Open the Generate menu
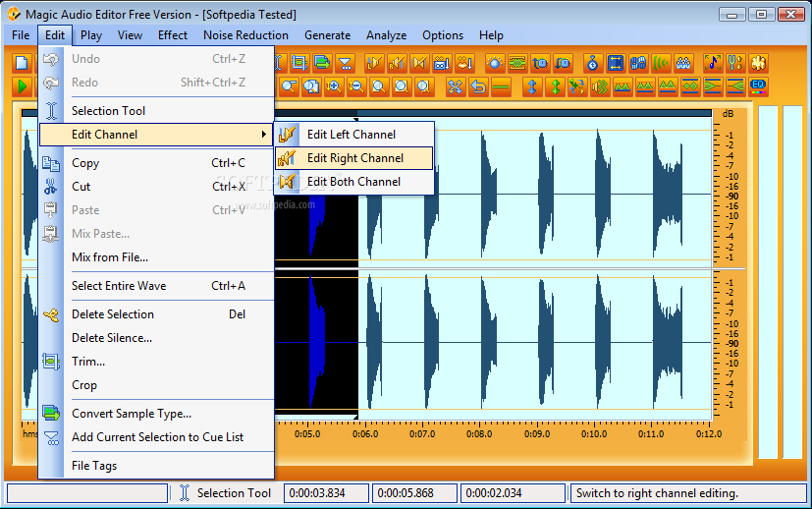The image size is (812, 509). tap(327, 35)
